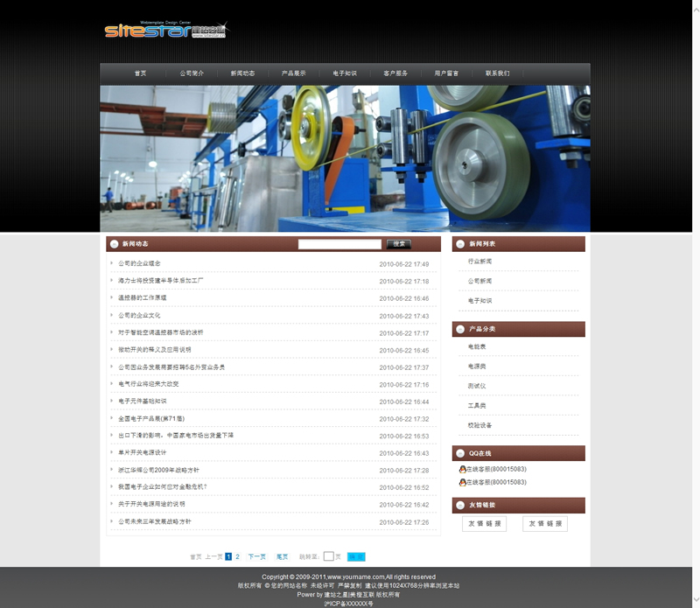Open 产品展示 in the navigation bar
The height and width of the screenshot is (608, 700).
293,73
